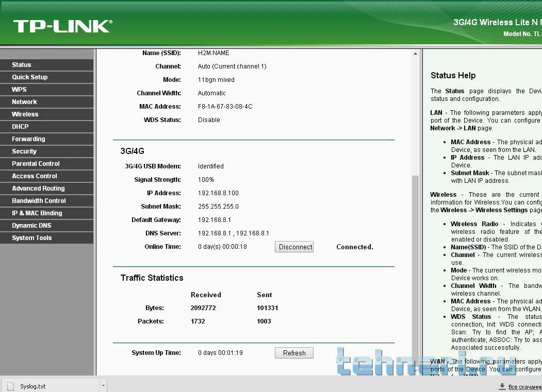
Task: Click the sent packets value 1003
Action: click(264, 321)
